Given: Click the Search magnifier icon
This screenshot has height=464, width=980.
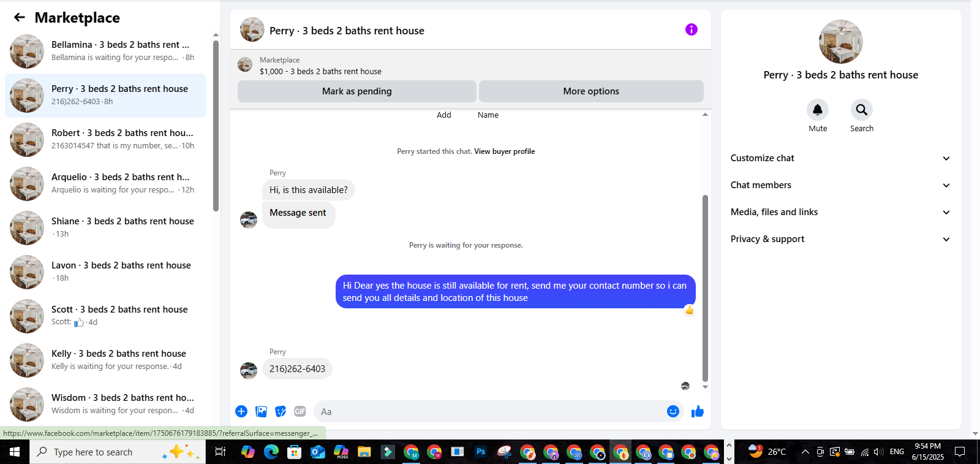Looking at the screenshot, I should (862, 110).
